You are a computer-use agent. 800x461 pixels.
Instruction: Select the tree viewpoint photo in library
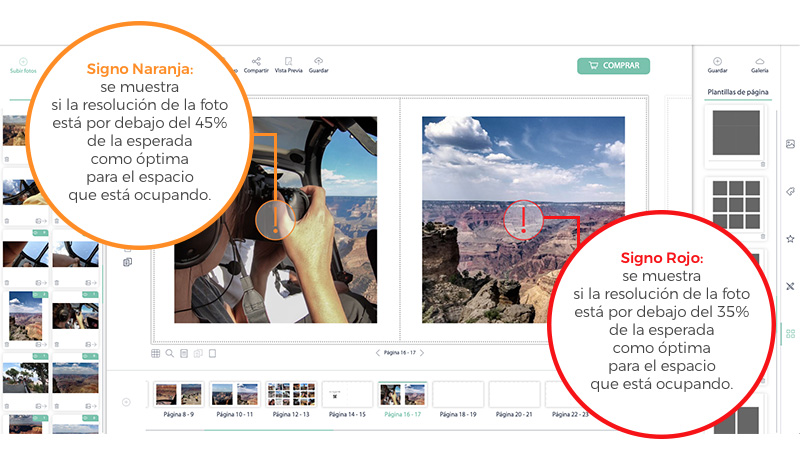pos(26,377)
